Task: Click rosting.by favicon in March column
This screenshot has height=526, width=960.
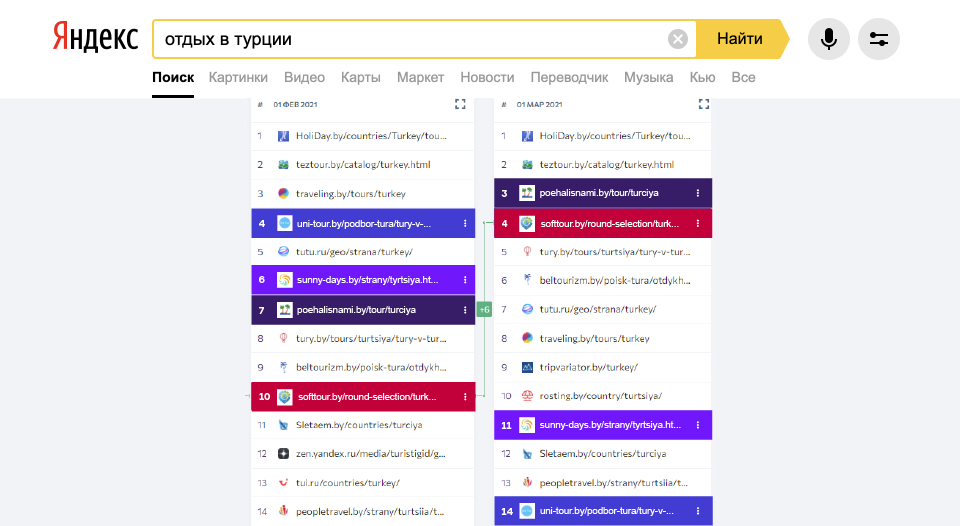Action: (x=527, y=396)
